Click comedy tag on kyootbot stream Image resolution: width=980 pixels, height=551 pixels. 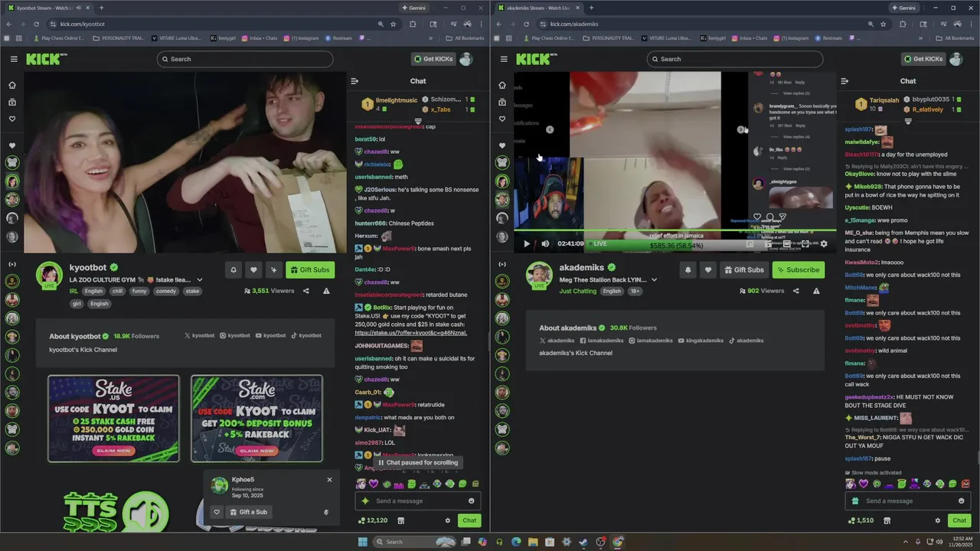166,291
